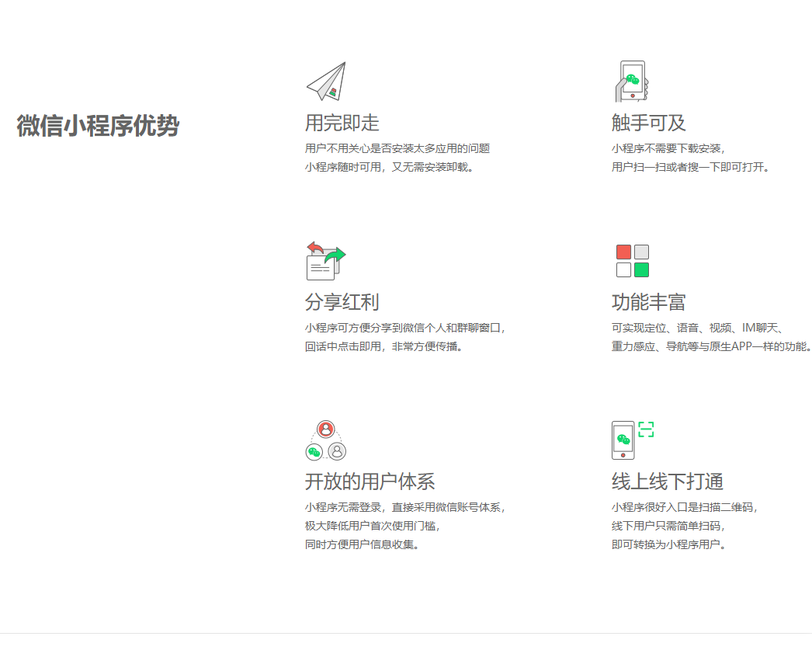The height and width of the screenshot is (671, 812).
Task: Click the 线上线下打通 heading
Action: 667,482
